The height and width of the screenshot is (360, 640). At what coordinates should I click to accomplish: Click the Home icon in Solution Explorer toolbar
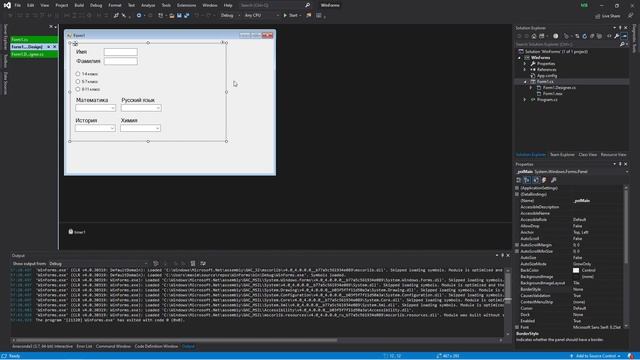534,36
